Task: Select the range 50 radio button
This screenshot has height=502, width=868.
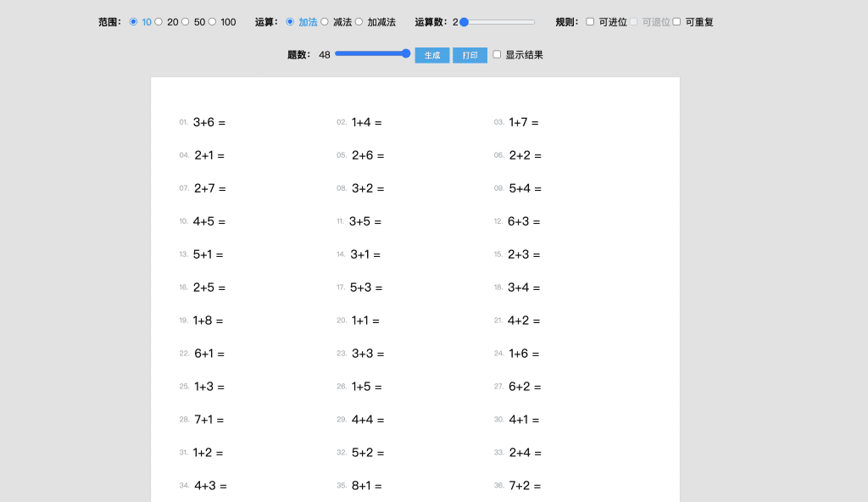Action: coord(186,21)
